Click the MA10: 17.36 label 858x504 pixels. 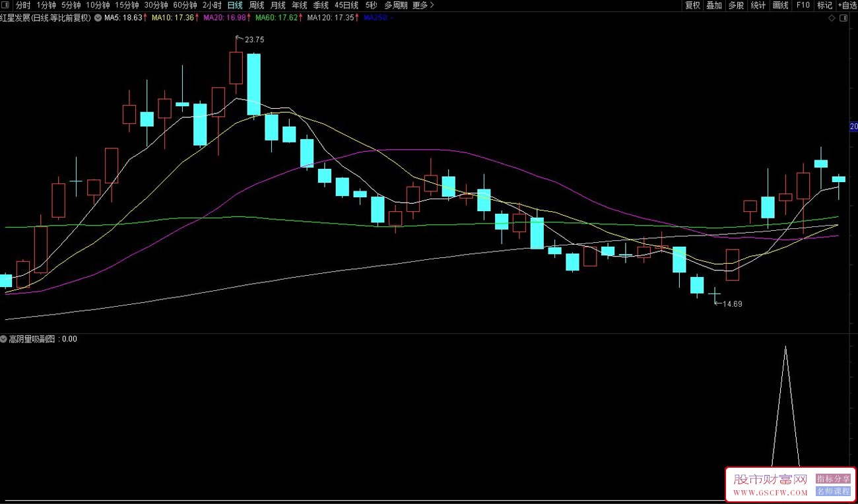point(173,18)
